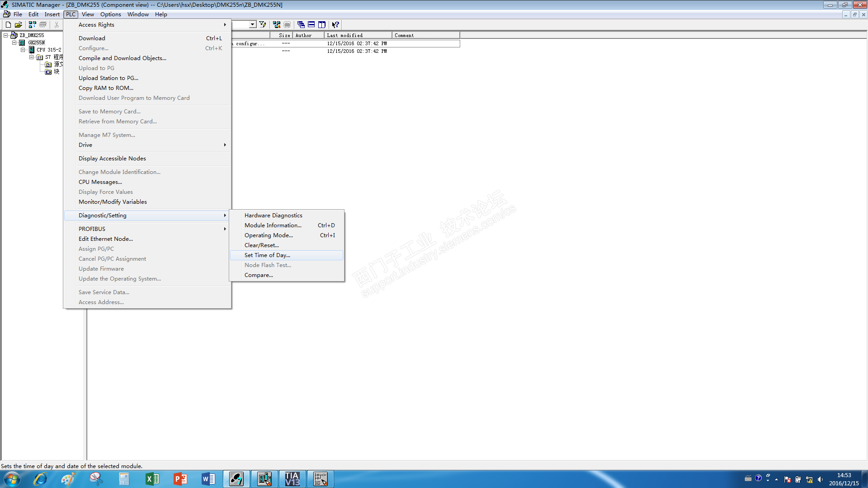Click the Tile Vertically toolbar icon
Screen dimensions: 868x488
click(x=321, y=25)
